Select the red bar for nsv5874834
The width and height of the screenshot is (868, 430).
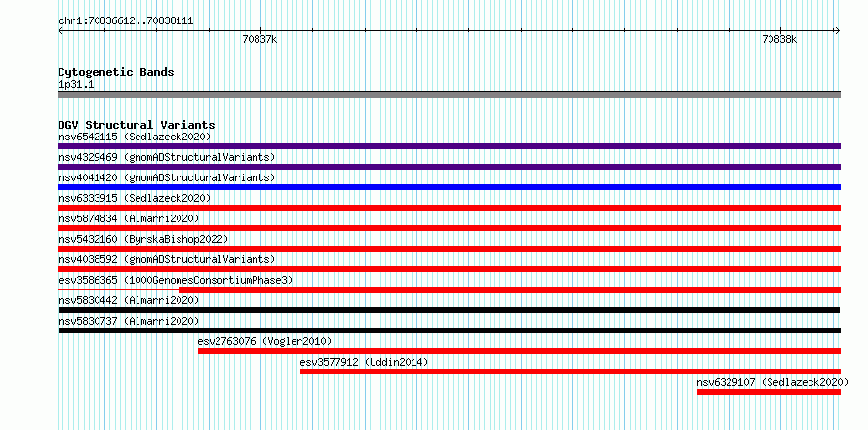coord(449,228)
